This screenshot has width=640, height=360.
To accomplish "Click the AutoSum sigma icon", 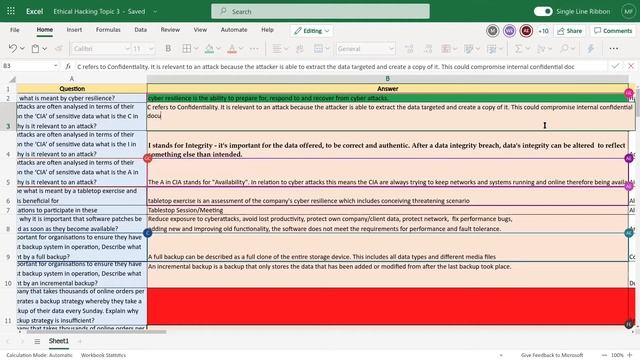I will (518, 49).
